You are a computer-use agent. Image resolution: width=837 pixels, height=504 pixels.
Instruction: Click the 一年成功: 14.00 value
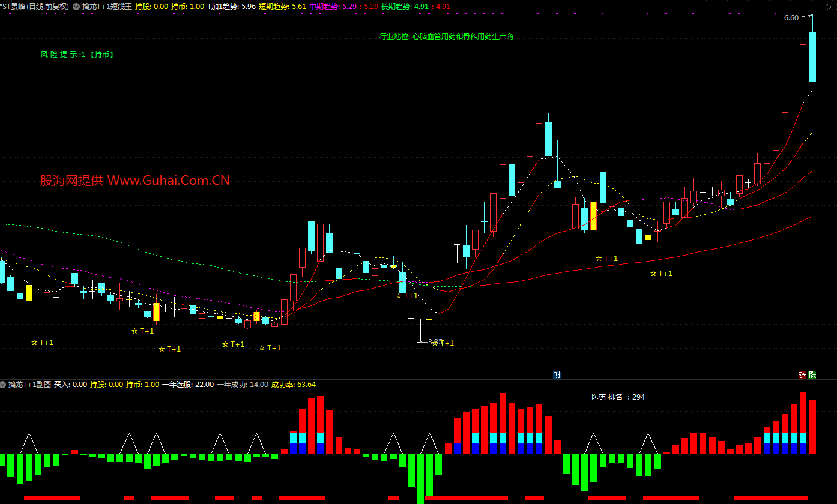(242, 385)
